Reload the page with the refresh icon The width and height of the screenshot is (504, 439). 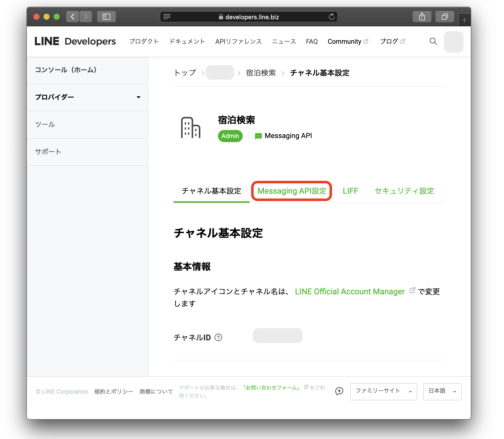[332, 17]
